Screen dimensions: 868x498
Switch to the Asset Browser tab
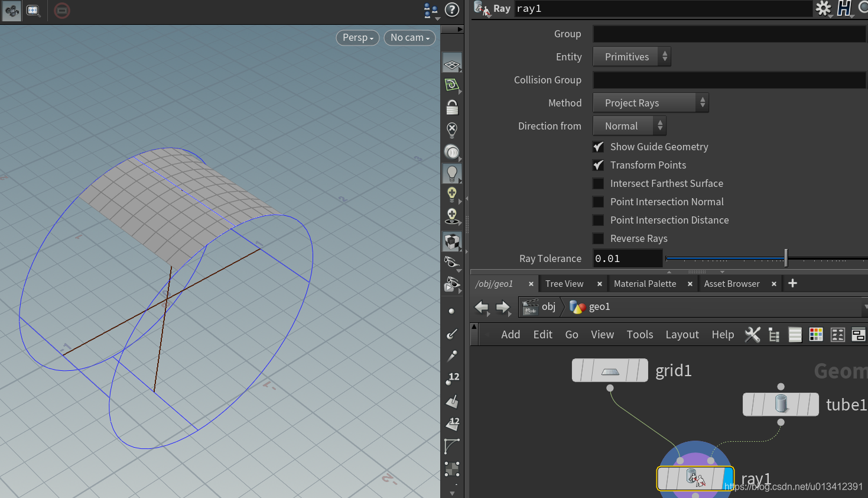click(x=732, y=284)
